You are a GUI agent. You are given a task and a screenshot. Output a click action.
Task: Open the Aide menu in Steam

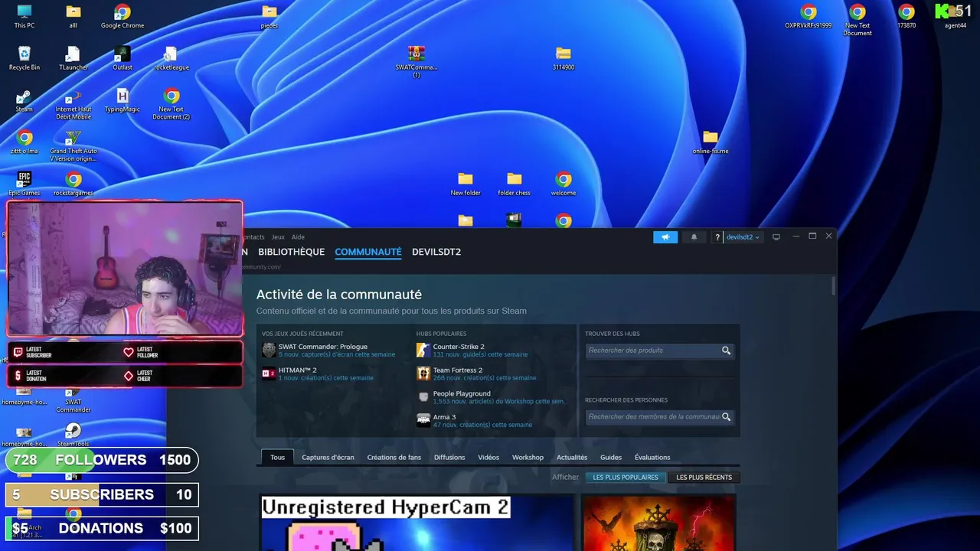point(298,237)
